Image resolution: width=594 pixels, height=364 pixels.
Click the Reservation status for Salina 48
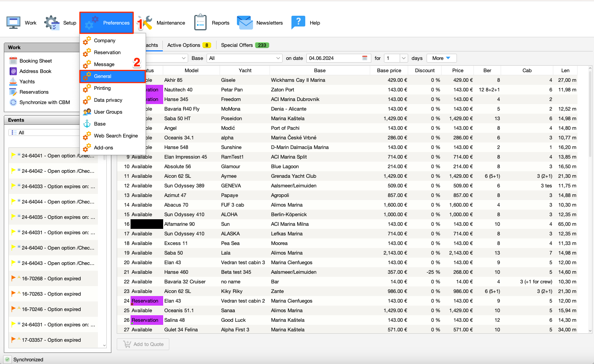coord(147,320)
